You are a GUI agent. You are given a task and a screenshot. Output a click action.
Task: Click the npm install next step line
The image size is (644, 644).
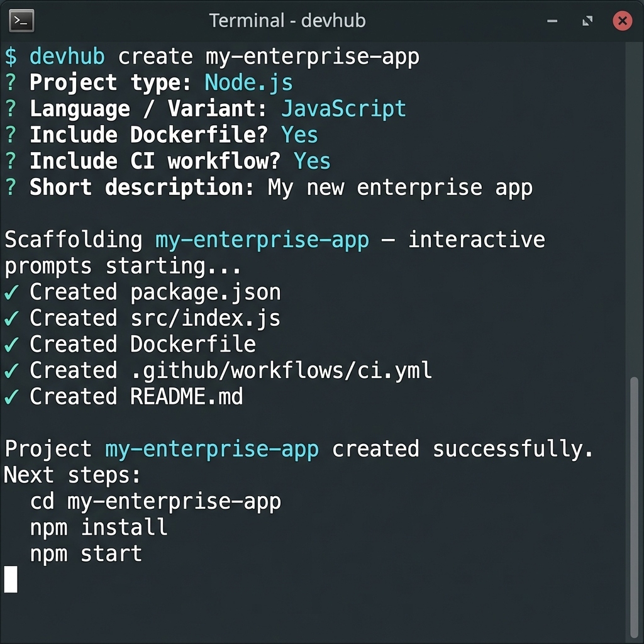(x=99, y=528)
